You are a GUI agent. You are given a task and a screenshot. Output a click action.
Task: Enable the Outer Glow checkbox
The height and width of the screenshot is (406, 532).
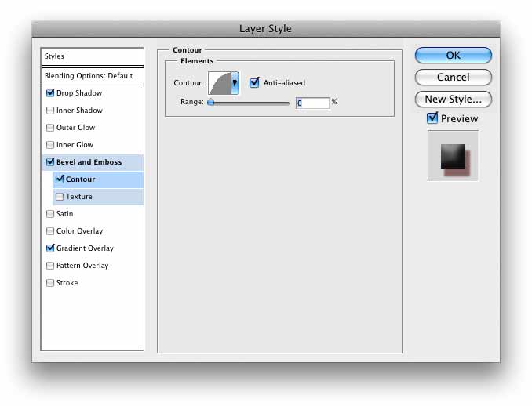[50, 128]
